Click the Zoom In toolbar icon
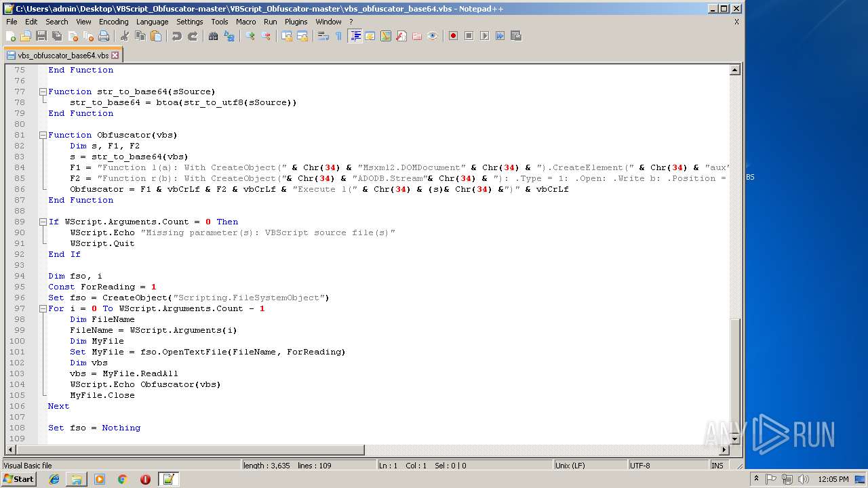This screenshot has height=488, width=868. coord(250,36)
